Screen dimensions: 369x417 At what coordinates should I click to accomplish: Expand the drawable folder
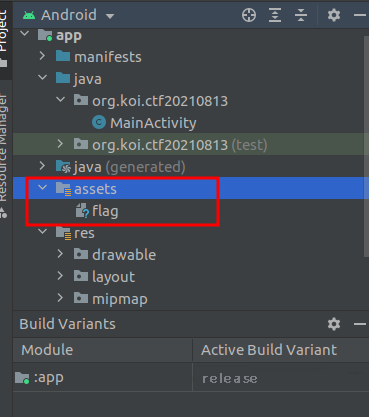[60, 254]
